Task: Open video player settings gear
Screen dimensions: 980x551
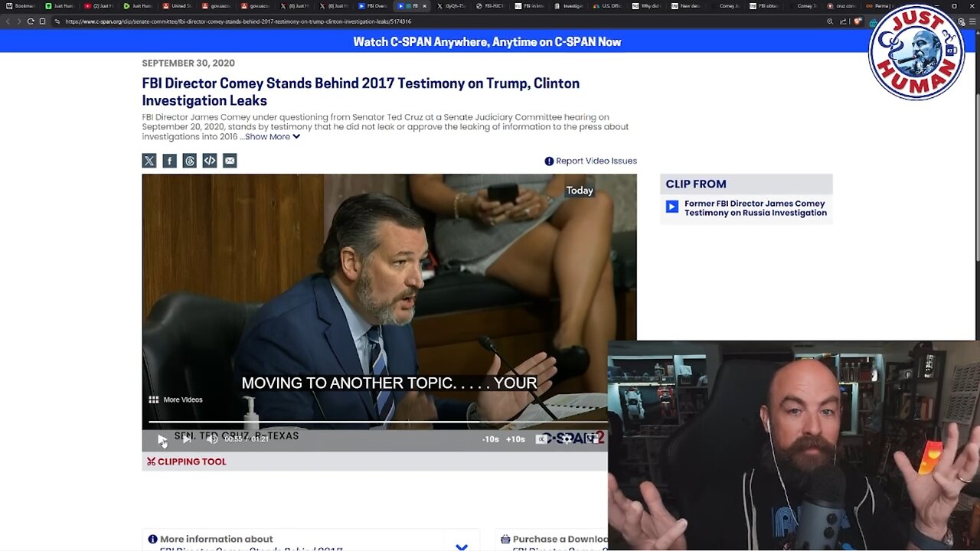Action: point(567,439)
